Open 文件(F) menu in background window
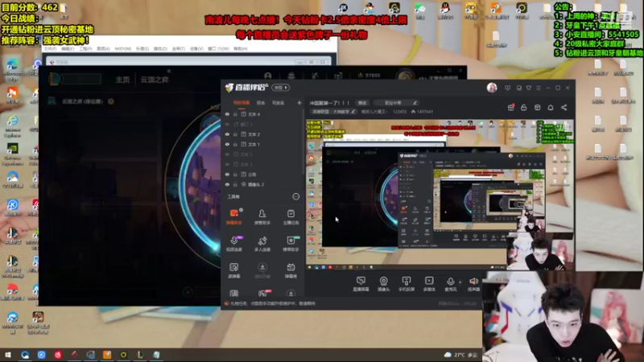 (50, 48)
